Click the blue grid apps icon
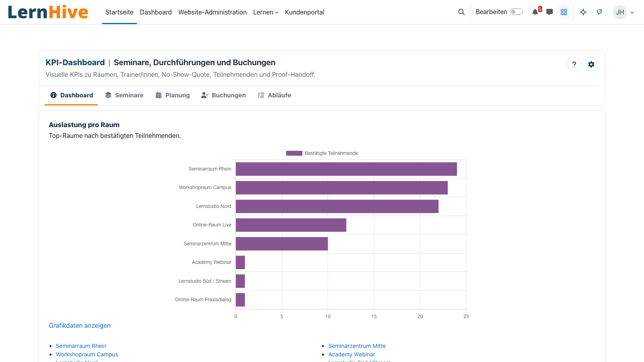 564,12
